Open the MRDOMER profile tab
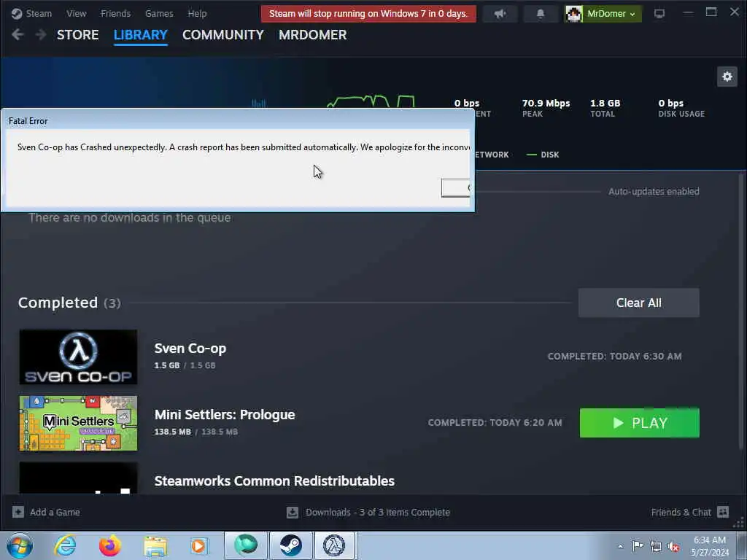The image size is (747, 560). [312, 35]
